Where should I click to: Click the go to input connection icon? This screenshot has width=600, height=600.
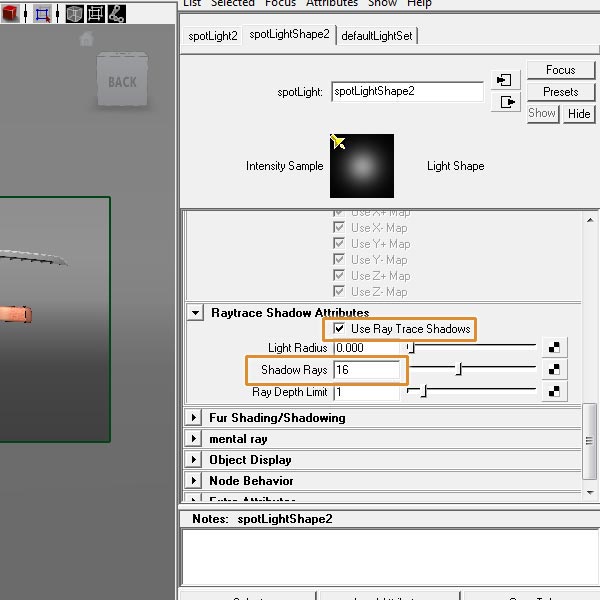pyautogui.click(x=505, y=80)
